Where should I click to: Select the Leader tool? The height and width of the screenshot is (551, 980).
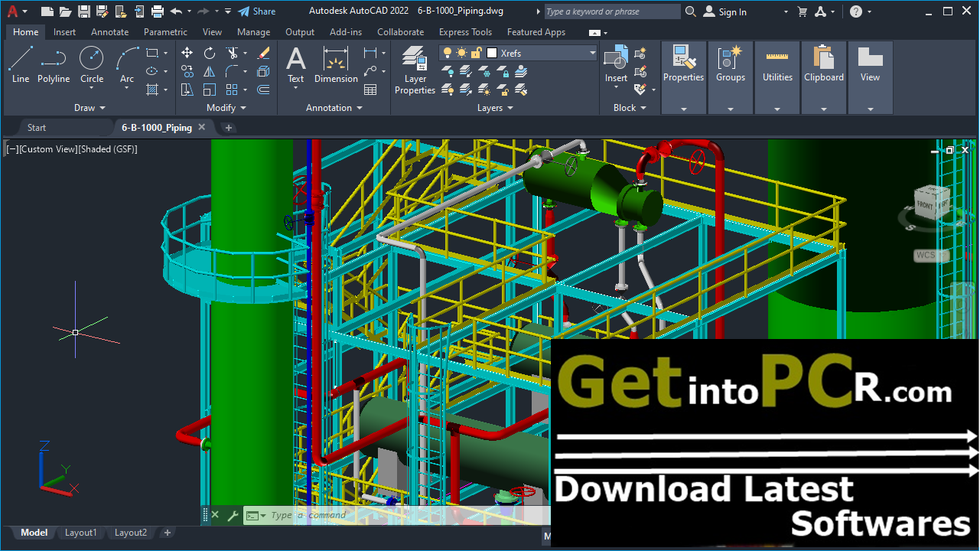(370, 71)
